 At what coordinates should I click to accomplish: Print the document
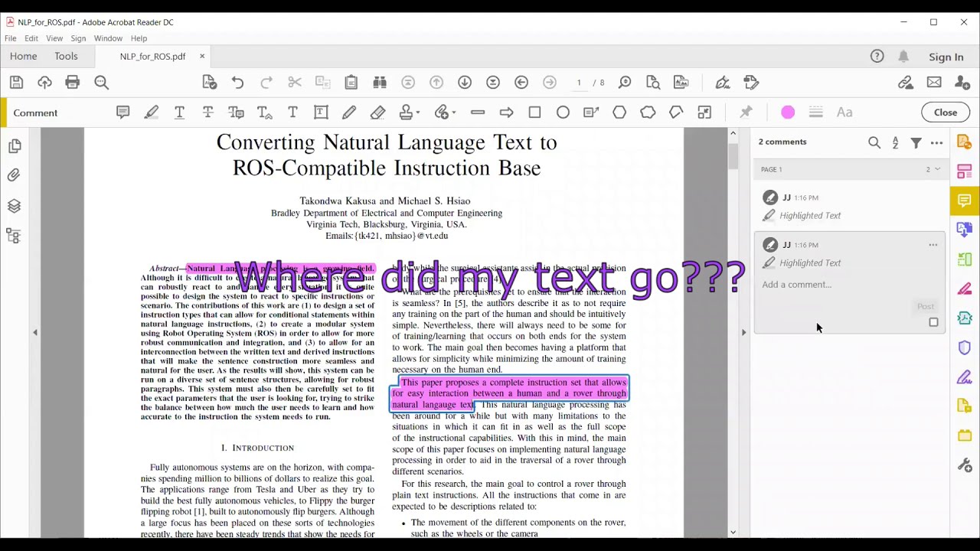point(73,83)
